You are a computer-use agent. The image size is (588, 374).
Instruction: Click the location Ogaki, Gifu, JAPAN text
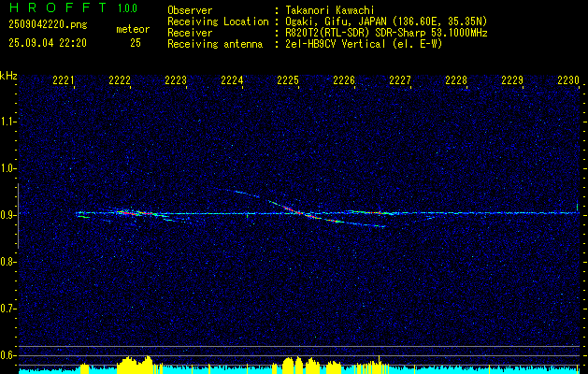pos(386,22)
